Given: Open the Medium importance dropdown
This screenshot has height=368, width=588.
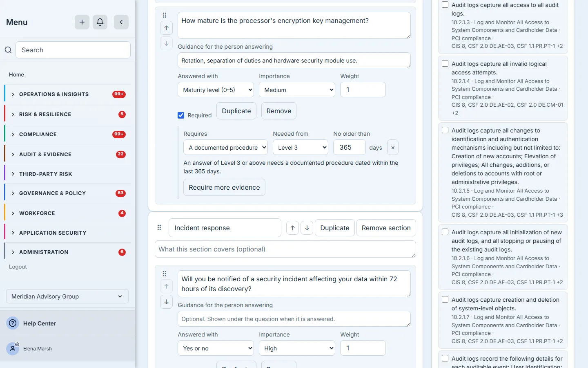Looking at the screenshot, I should [297, 90].
